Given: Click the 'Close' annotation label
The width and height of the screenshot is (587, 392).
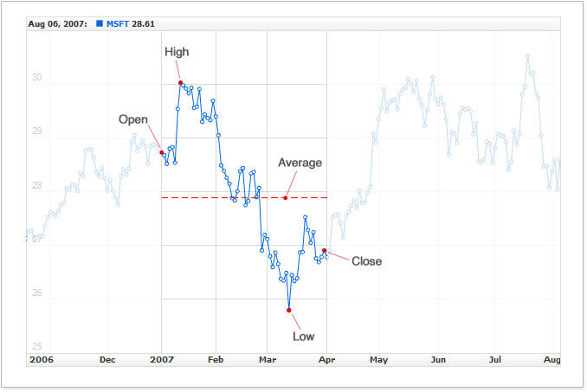Looking at the screenshot, I should 366,260.
